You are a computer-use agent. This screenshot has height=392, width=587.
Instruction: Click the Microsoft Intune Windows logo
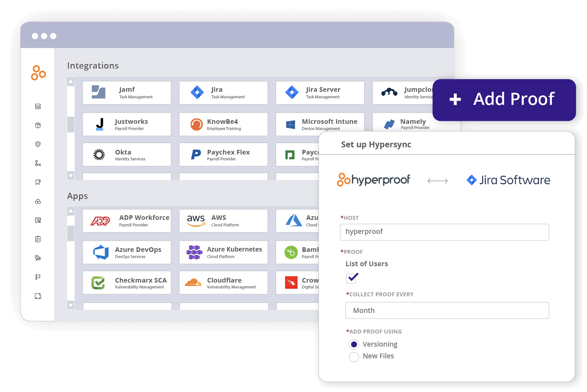[x=290, y=124]
